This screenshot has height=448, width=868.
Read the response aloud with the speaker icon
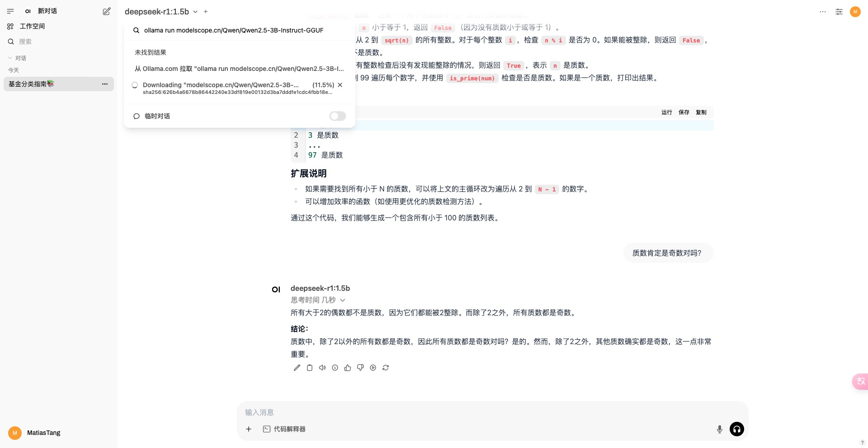tap(322, 368)
